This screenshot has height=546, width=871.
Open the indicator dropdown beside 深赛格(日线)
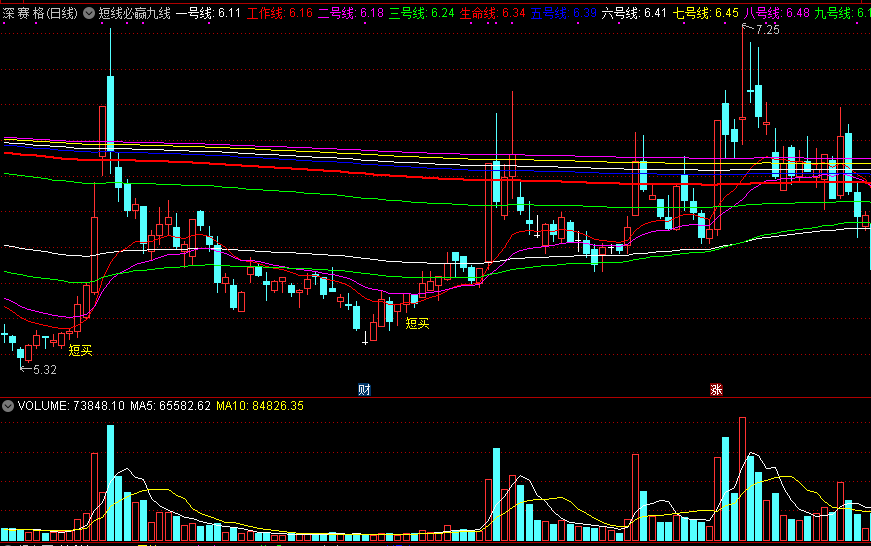89,13
